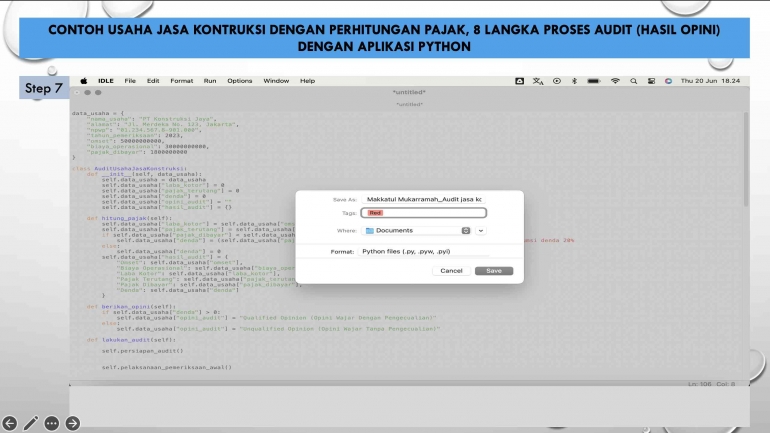The width and height of the screenshot is (770, 433).
Task: Open Bluetooth status menu
Action: pos(574,81)
